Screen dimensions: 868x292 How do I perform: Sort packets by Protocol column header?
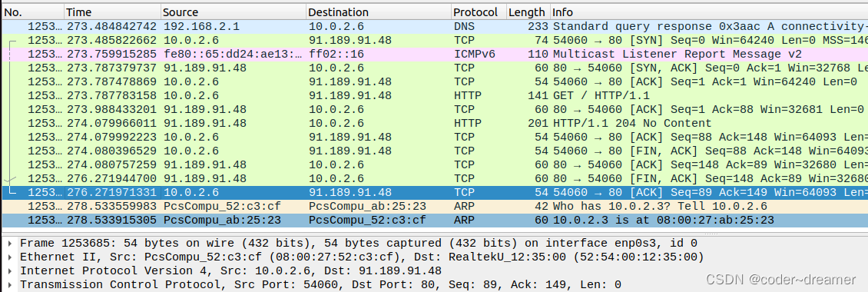point(479,12)
